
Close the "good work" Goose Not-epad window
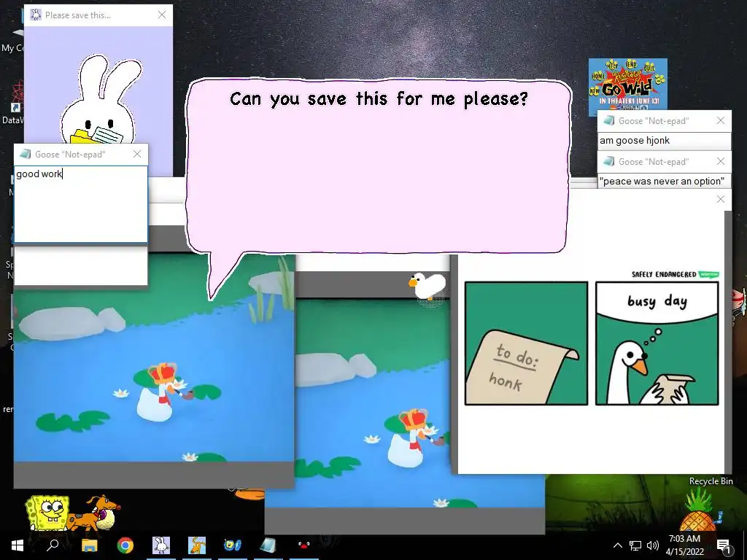pos(137,154)
